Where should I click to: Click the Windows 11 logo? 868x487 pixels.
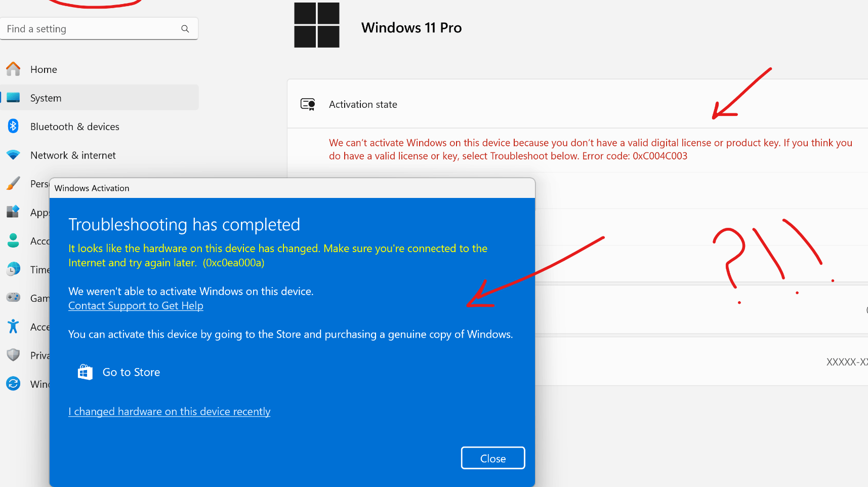pyautogui.click(x=317, y=25)
